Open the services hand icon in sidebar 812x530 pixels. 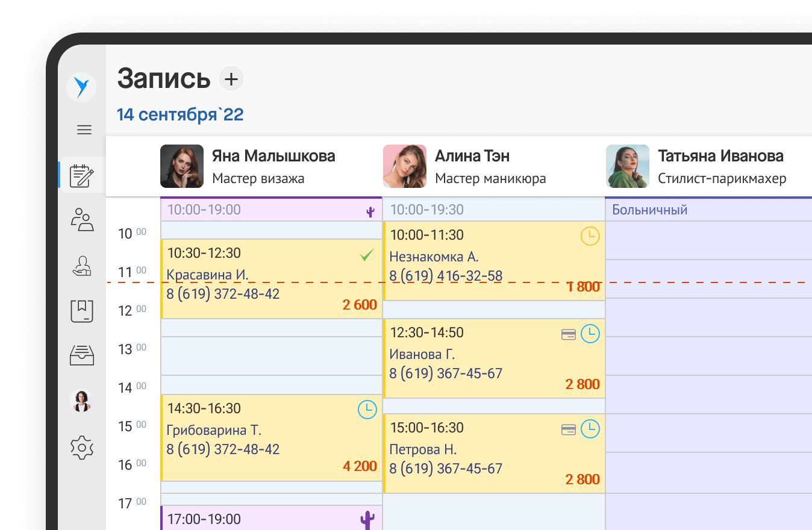click(x=83, y=266)
